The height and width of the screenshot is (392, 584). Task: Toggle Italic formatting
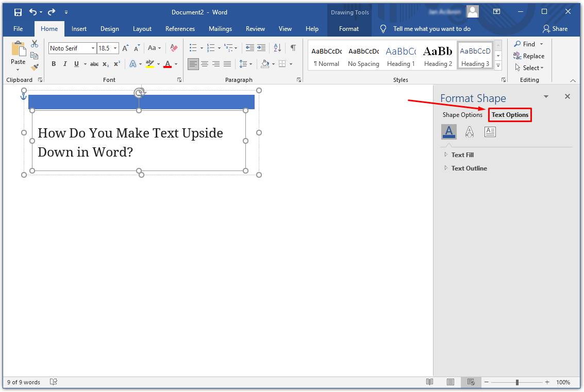pos(65,64)
